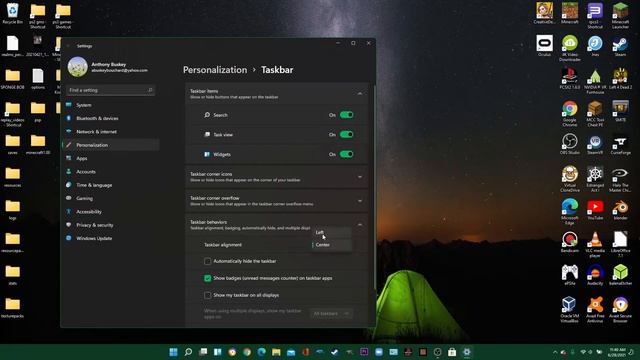The image size is (640, 360).
Task: Select the VLC media player desktop icon
Action: [595, 244]
